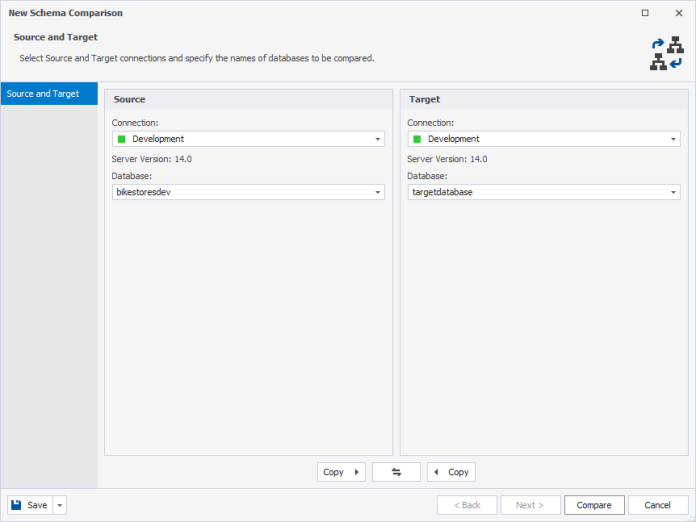Click green status icon in Source connection
The height and width of the screenshot is (522, 696).
point(122,140)
